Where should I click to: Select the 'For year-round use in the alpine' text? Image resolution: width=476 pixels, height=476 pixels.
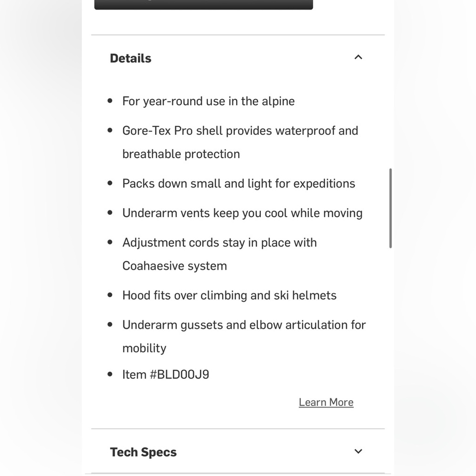tap(208, 101)
